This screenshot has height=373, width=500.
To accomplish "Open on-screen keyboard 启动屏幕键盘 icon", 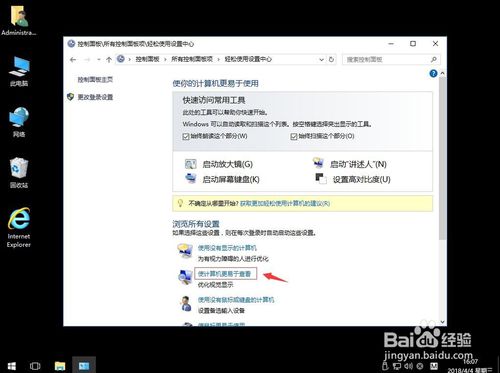I will 191,178.
